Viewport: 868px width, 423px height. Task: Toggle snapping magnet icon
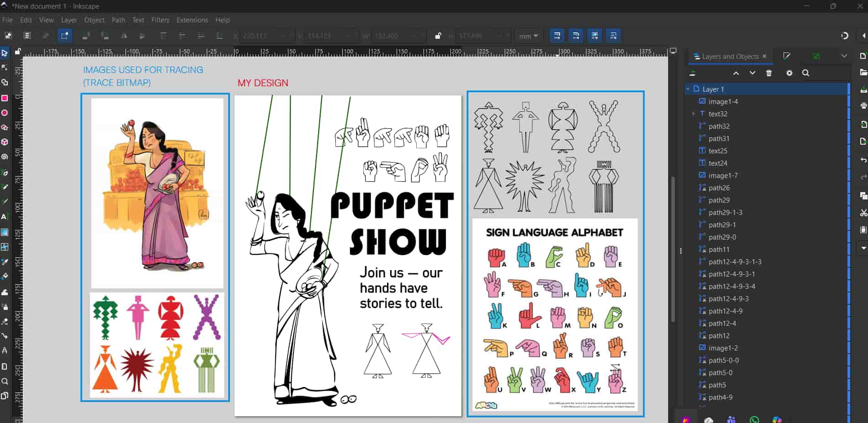coord(845,36)
